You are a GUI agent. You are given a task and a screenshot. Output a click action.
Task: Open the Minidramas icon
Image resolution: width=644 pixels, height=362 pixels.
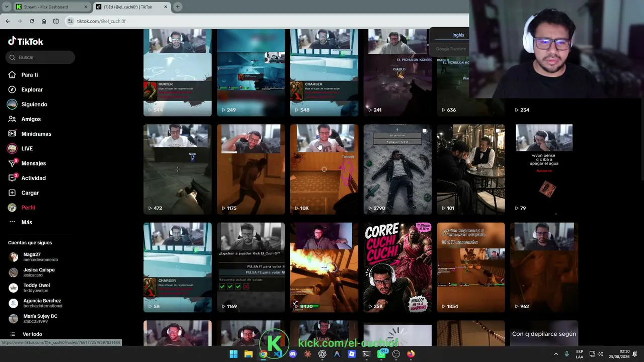pyautogui.click(x=12, y=134)
